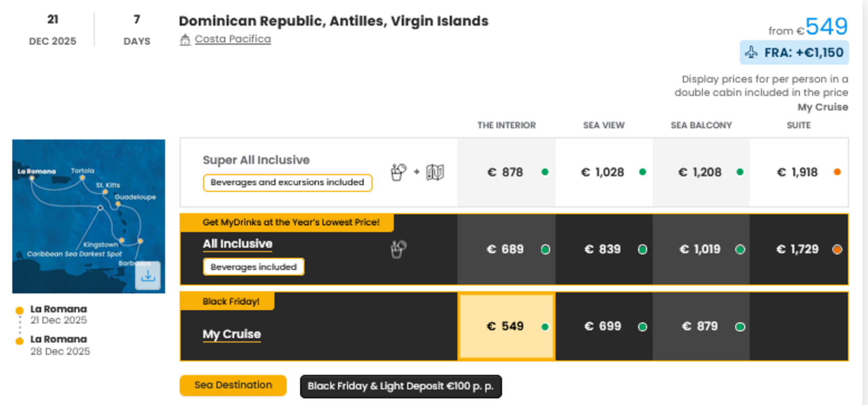Click the download icon on the route map
The height and width of the screenshot is (405, 868).
(148, 276)
